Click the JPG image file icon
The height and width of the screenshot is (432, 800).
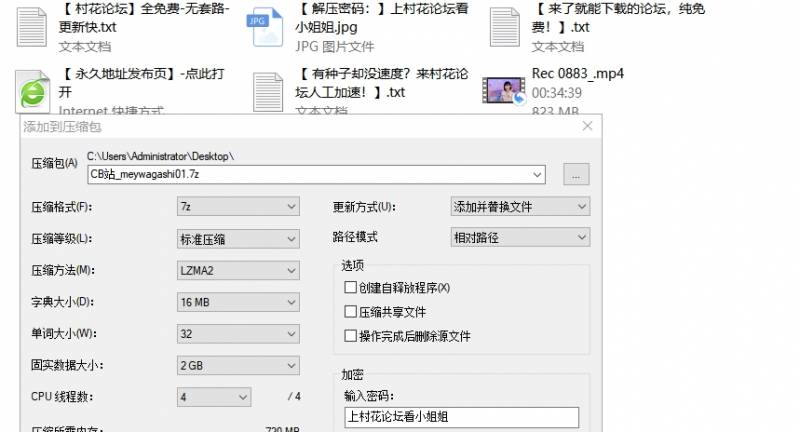(x=268, y=27)
